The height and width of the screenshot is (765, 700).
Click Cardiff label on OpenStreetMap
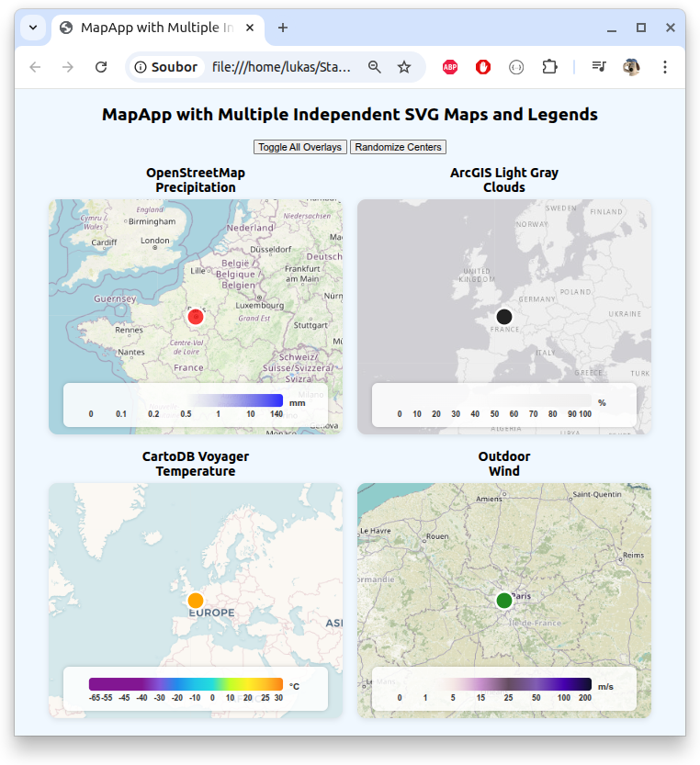(x=104, y=242)
